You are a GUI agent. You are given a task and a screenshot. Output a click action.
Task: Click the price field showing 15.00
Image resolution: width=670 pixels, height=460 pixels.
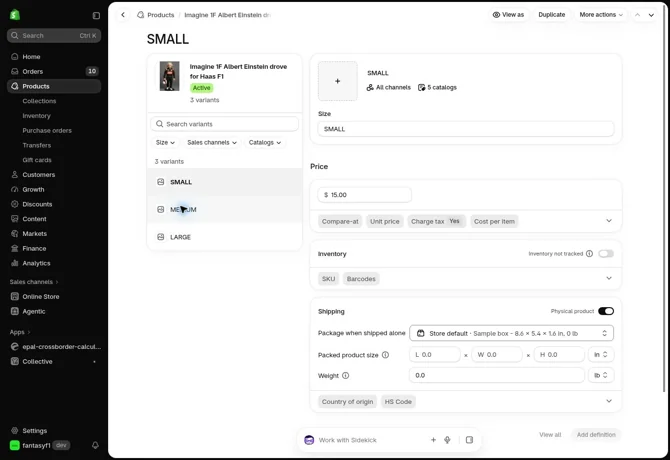(364, 195)
